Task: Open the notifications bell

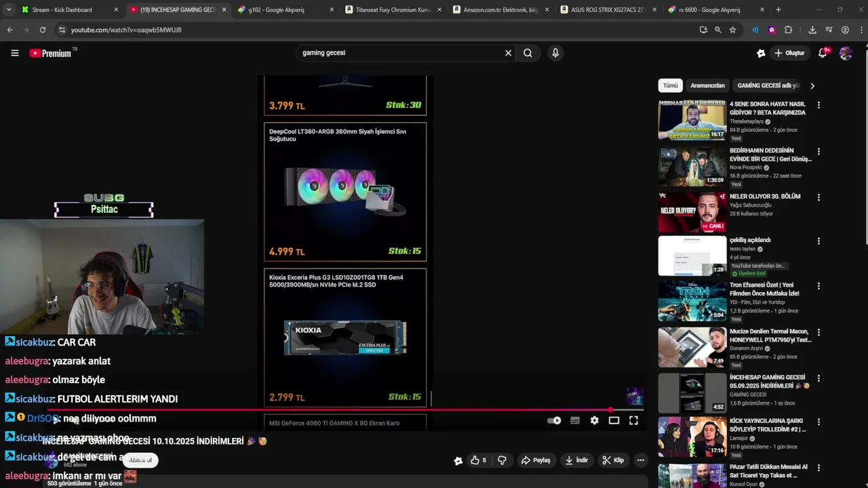Action: click(x=823, y=53)
